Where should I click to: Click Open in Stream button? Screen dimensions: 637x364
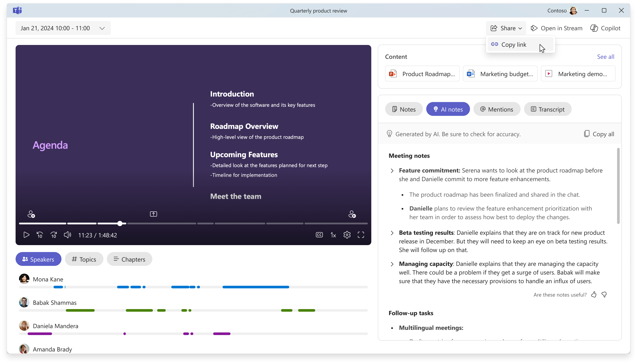(557, 28)
